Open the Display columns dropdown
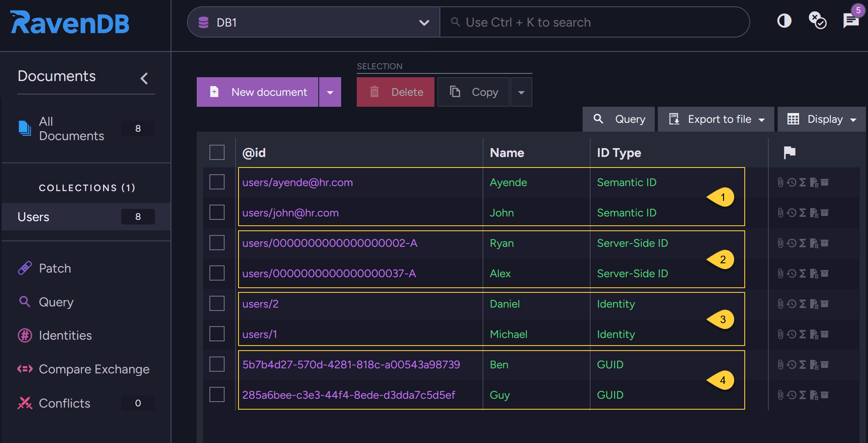 (x=822, y=119)
